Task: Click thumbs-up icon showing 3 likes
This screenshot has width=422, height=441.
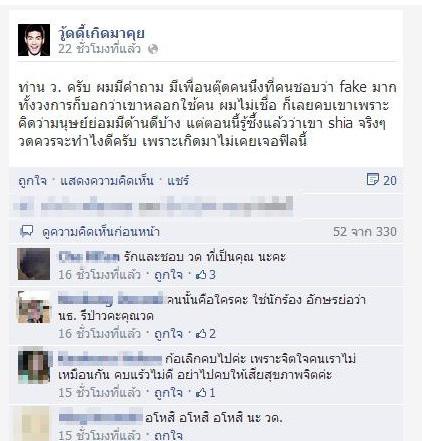Action: 201,275
